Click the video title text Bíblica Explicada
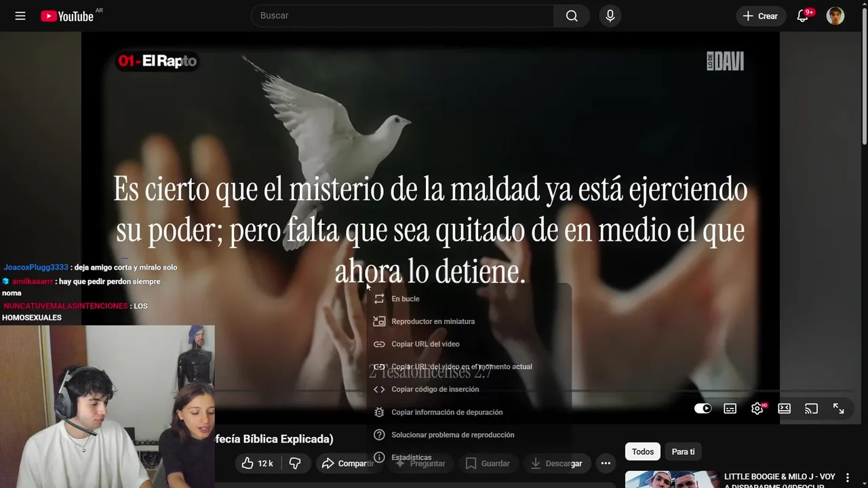Viewport: 868px width, 488px height. [287, 439]
